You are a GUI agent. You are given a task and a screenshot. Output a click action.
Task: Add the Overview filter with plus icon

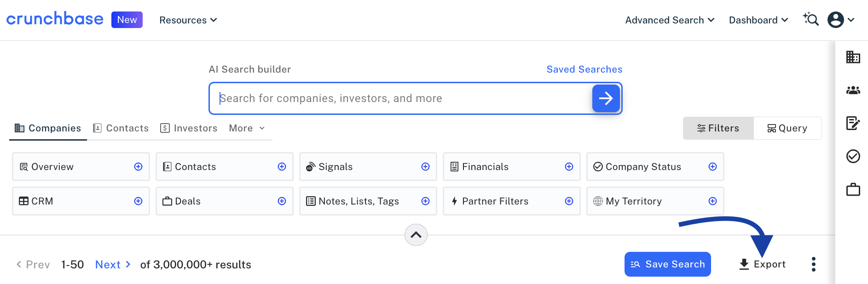coord(138,166)
